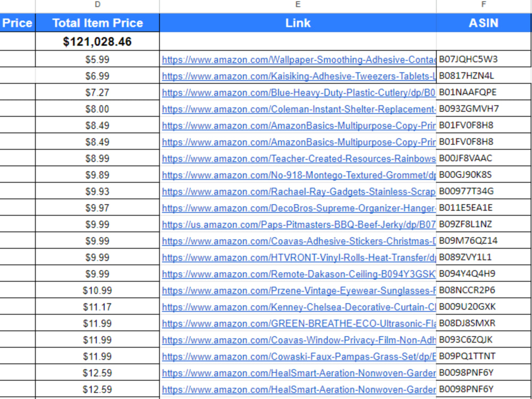Click the Total Item Price header cell
Screen dimensions: 532x399
[x=97, y=23]
